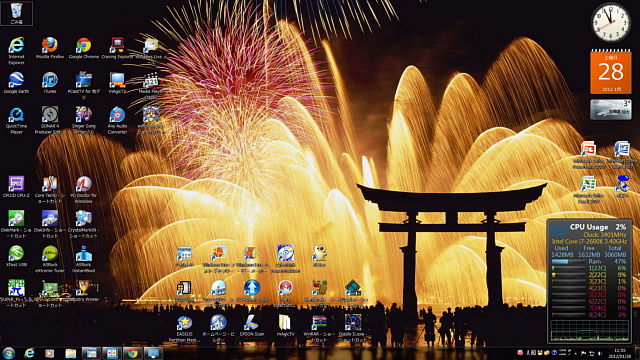640x360 pixels.
Task: Open the SONAR 4 Producer Edition icon
Action: pos(50,120)
